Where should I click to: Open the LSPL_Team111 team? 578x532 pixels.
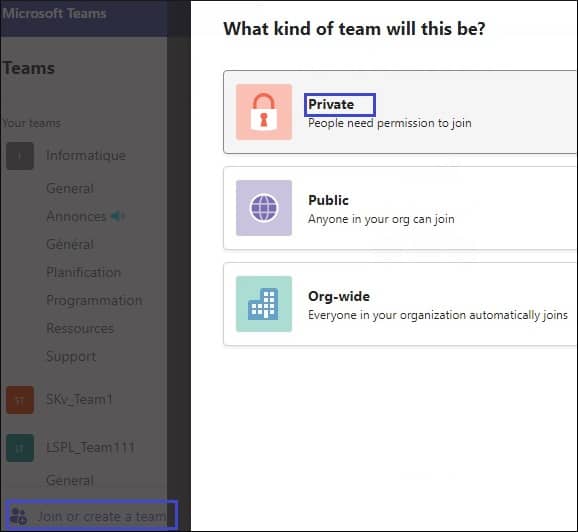point(90,448)
